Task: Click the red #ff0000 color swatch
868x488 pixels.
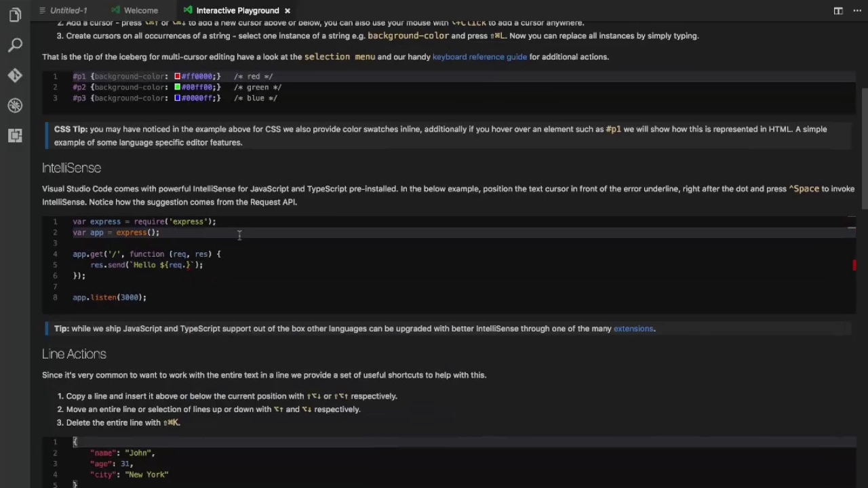Action: 178,77
